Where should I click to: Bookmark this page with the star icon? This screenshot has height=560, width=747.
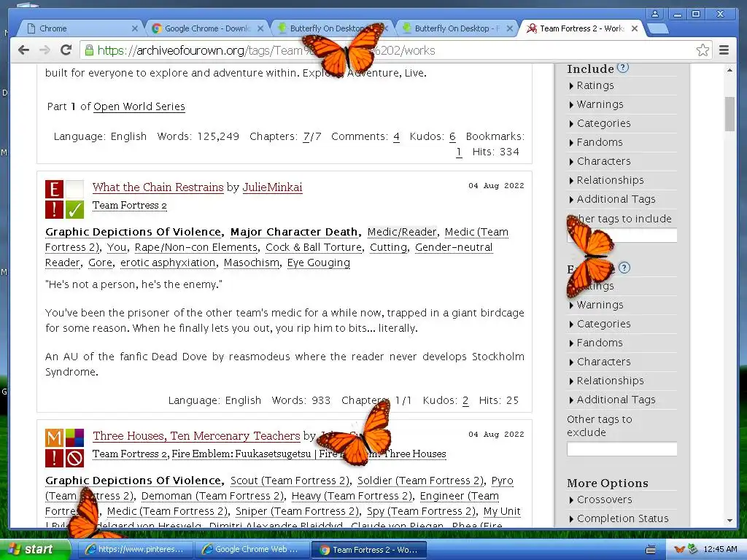pos(703,50)
